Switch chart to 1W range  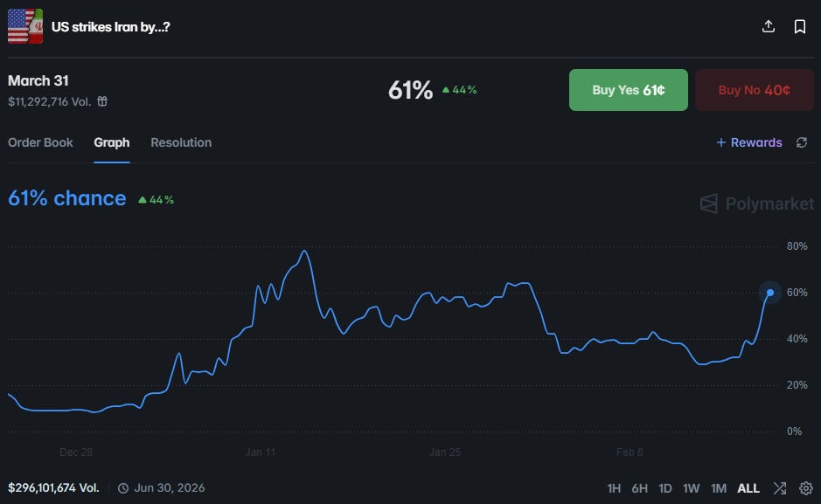click(691, 488)
